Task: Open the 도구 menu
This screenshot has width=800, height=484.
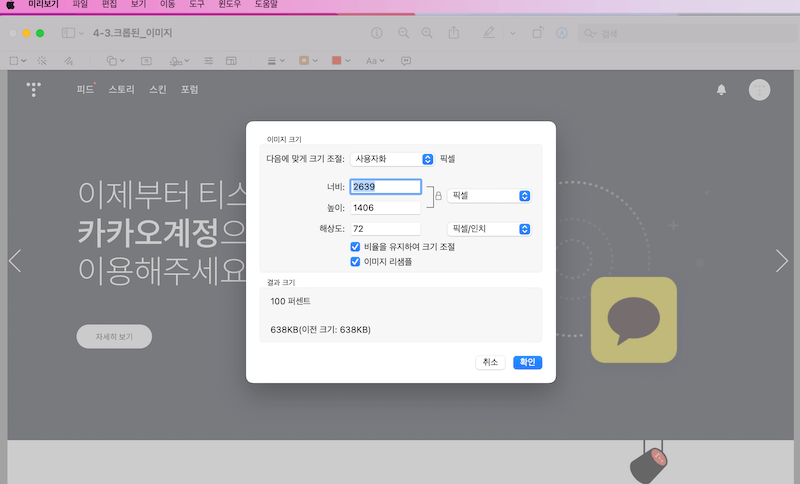Action: click(196, 4)
